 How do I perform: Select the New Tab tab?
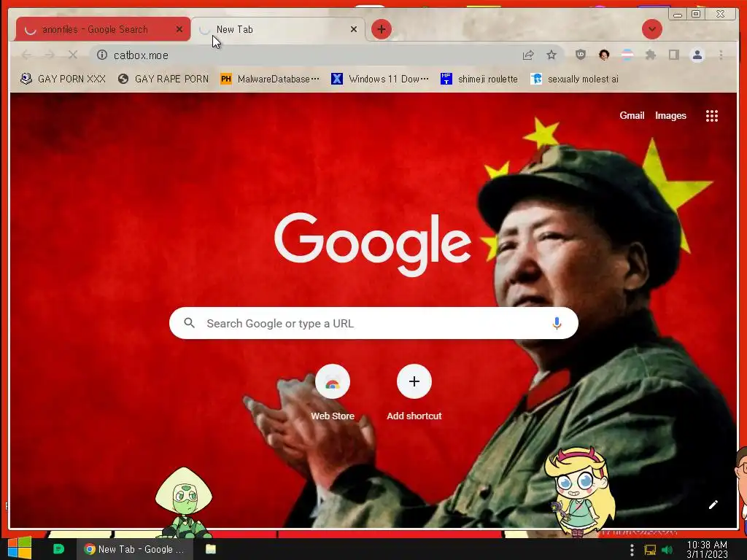click(278, 29)
